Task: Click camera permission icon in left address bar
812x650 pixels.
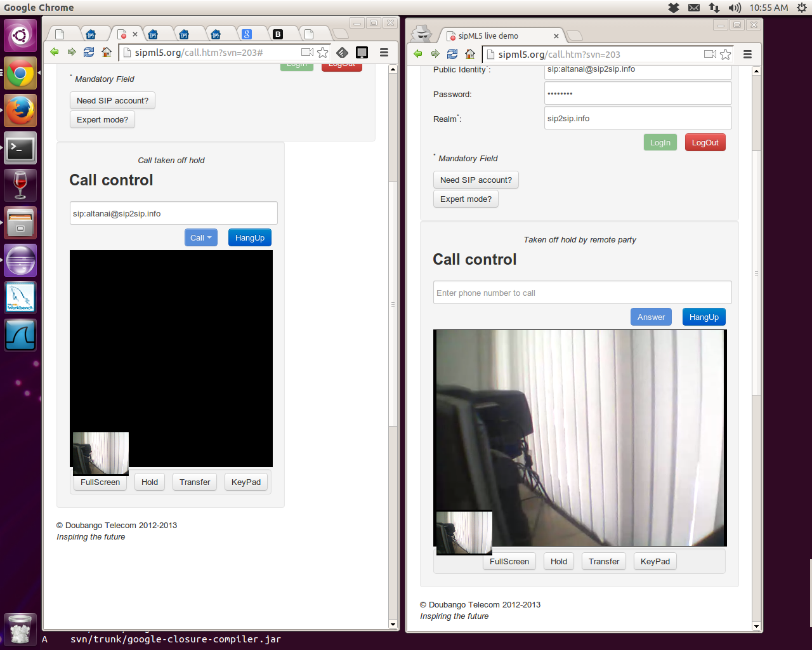Action: pos(308,52)
